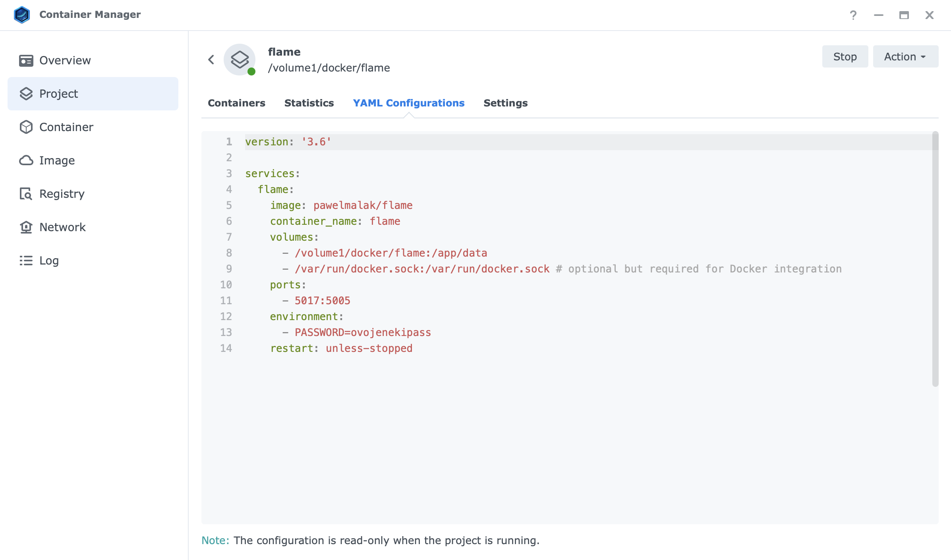This screenshot has height=560, width=951.
Task: Click the Overview sidebar icon
Action: [26, 60]
